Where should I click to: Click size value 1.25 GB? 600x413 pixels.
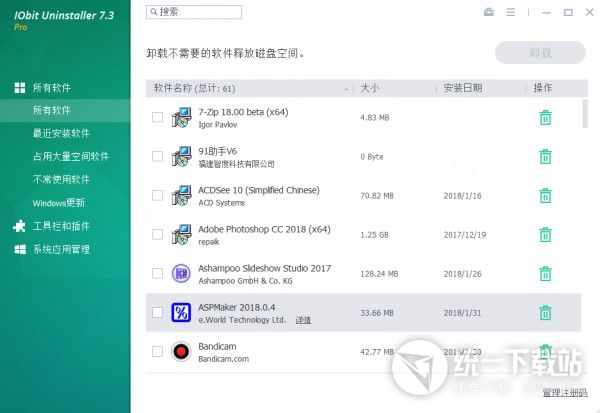pyautogui.click(x=374, y=235)
